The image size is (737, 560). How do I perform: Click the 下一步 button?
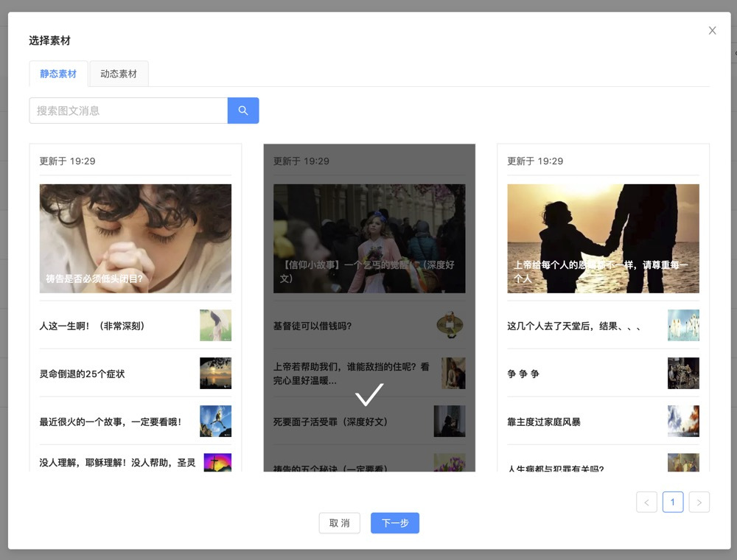point(394,523)
